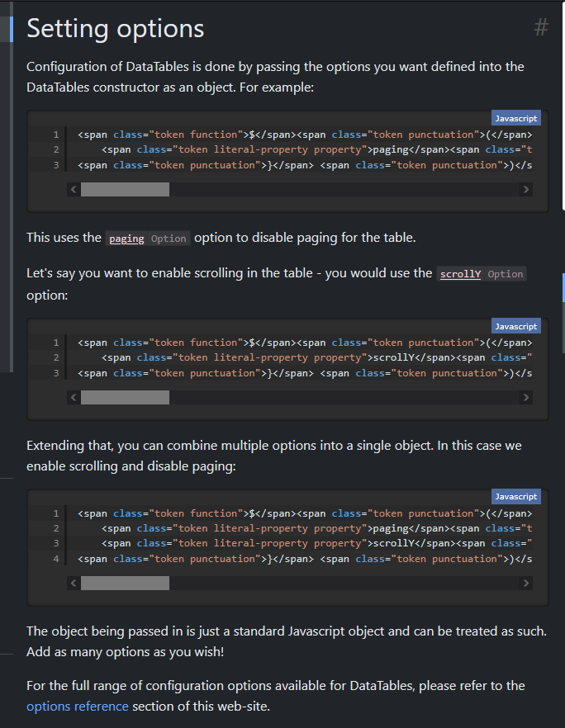Image resolution: width=565 pixels, height=728 pixels.
Task: Click the Javascript badge on second code block
Action: [x=515, y=326]
